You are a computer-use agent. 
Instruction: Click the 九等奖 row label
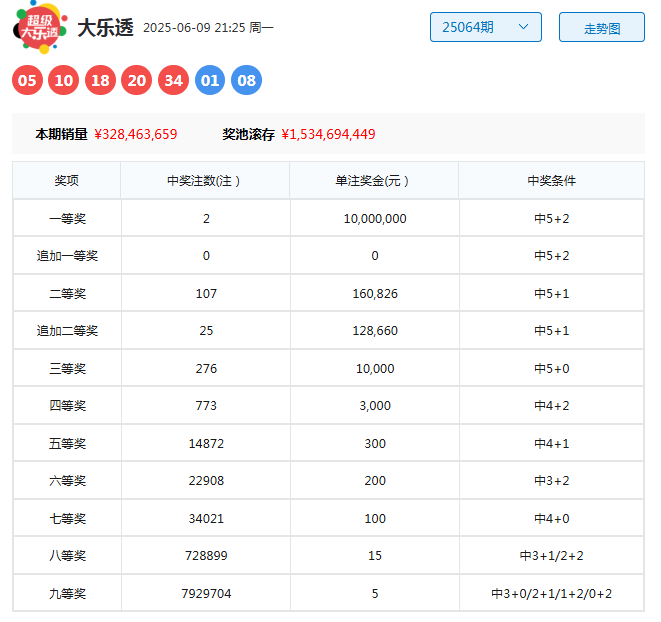click(67, 594)
